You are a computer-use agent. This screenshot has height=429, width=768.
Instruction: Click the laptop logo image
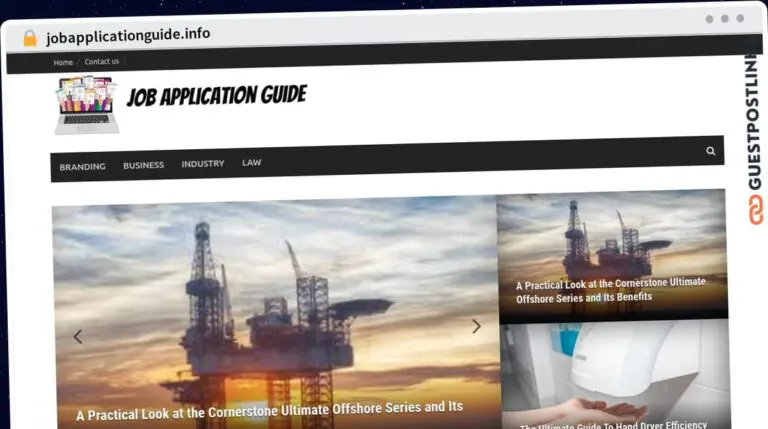click(x=86, y=105)
